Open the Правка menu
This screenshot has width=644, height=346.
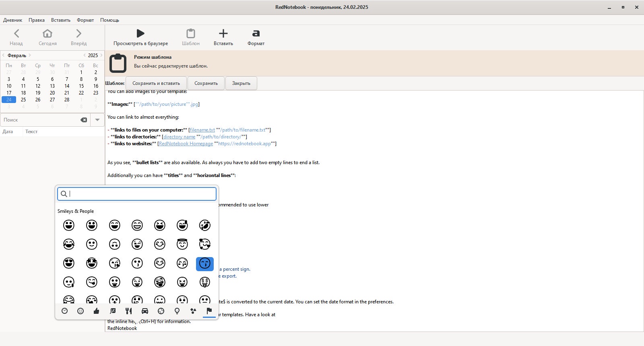[x=37, y=20]
